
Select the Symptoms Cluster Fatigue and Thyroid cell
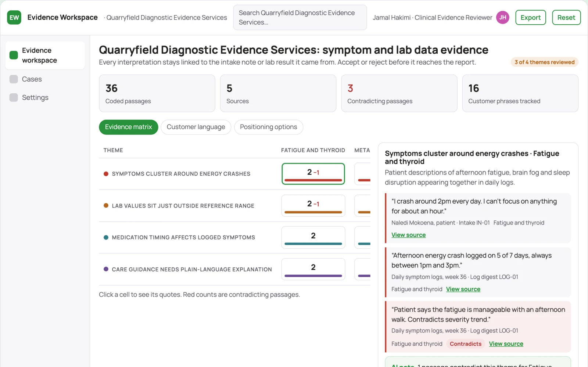tap(313, 174)
